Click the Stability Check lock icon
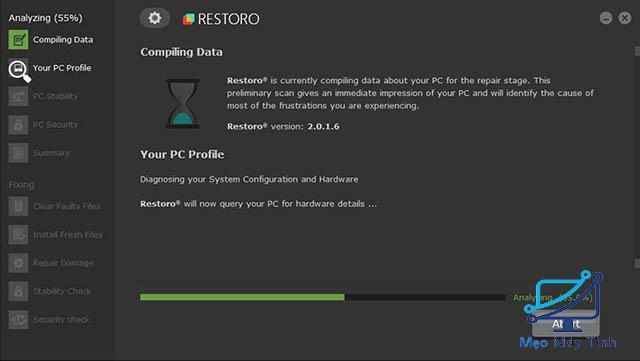 point(18,291)
